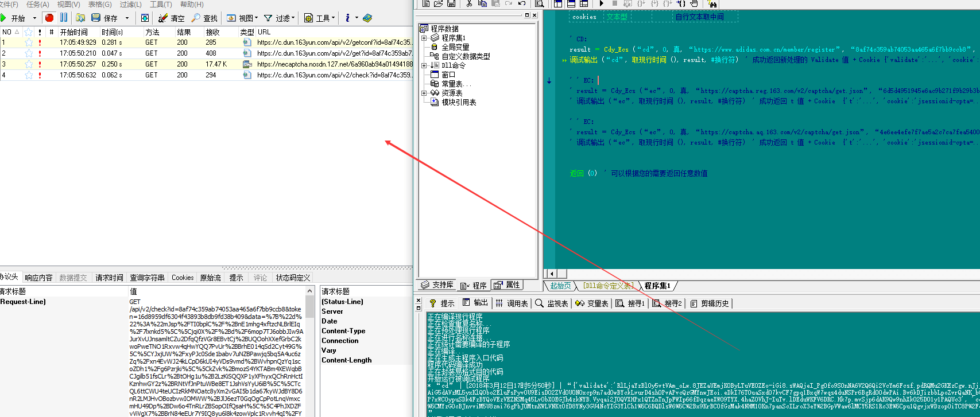Viewport: 980px width, 417px height.
Task: Expand the Dll命令 tree node
Action: [424, 65]
